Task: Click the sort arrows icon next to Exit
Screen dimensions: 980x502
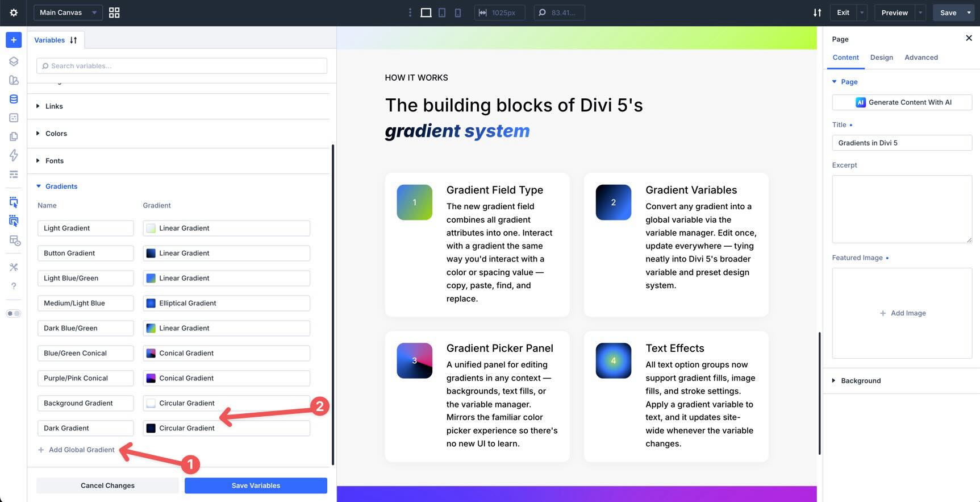Action: coord(817,13)
